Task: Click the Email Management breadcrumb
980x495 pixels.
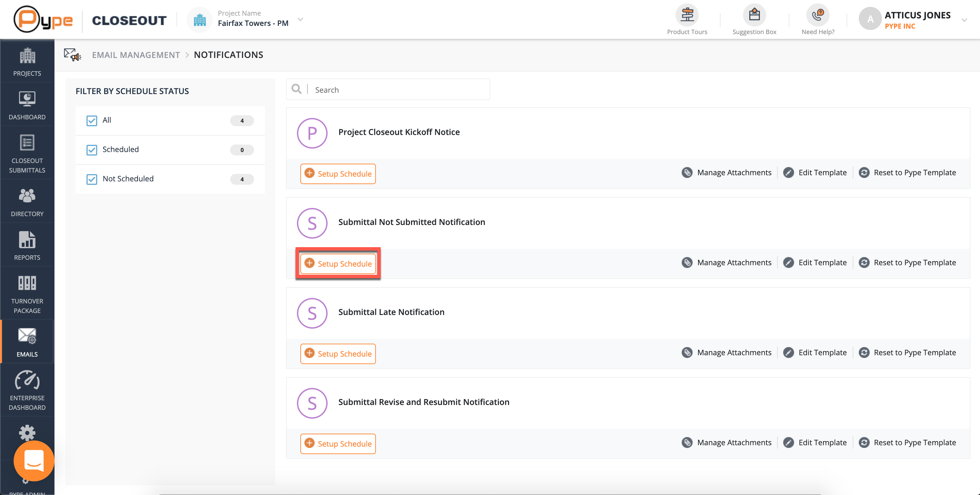Action: [x=136, y=55]
